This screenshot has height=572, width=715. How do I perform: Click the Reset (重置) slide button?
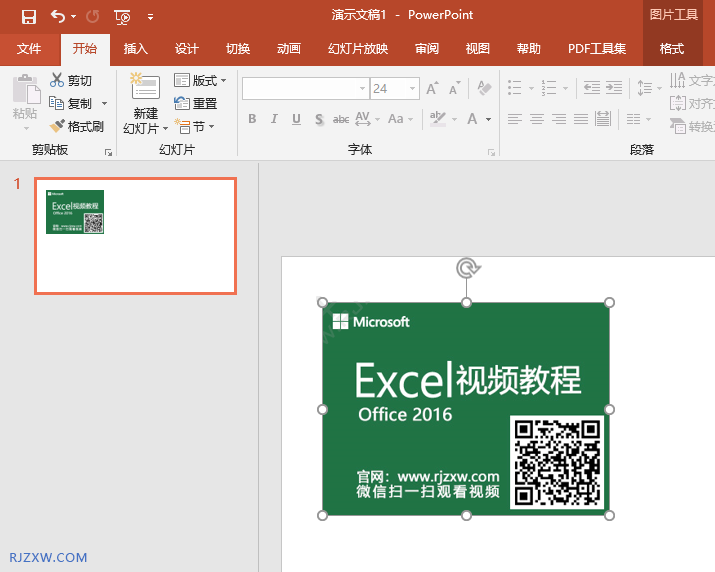coord(196,103)
